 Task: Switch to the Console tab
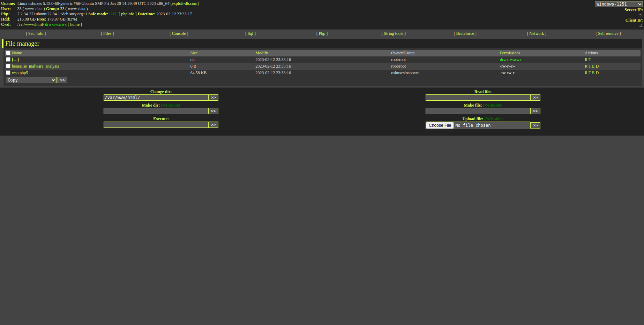(x=179, y=33)
